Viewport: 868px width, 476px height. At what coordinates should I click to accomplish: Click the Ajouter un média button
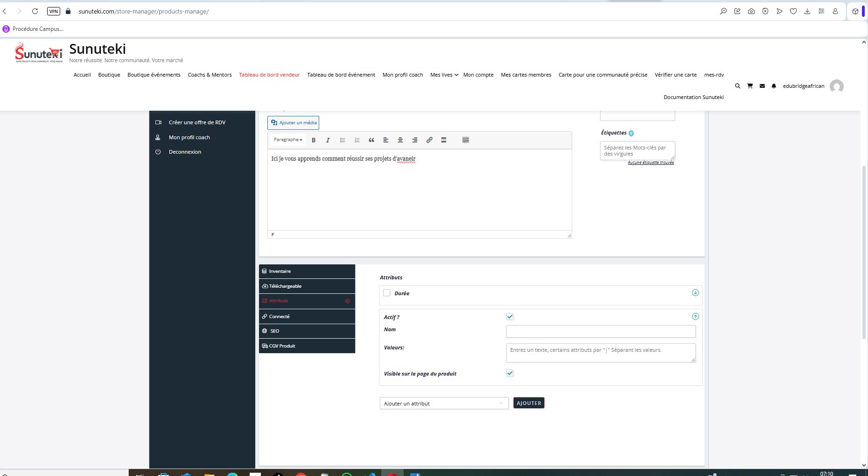coord(294,123)
